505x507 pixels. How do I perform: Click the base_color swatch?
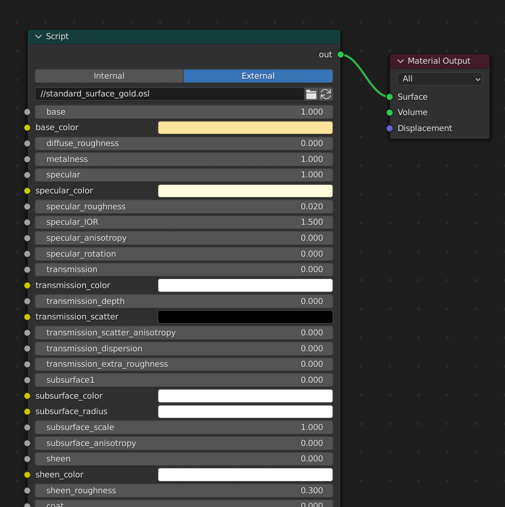click(x=245, y=128)
